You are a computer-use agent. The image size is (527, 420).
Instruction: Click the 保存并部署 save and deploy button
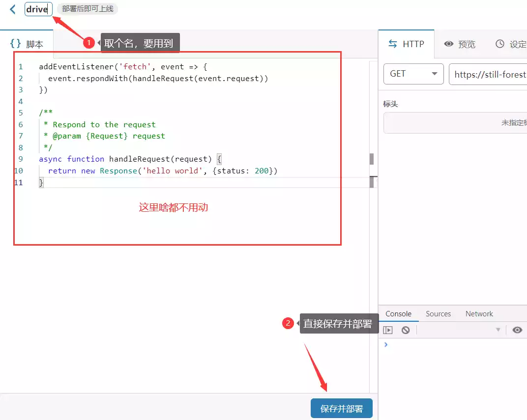click(x=342, y=408)
